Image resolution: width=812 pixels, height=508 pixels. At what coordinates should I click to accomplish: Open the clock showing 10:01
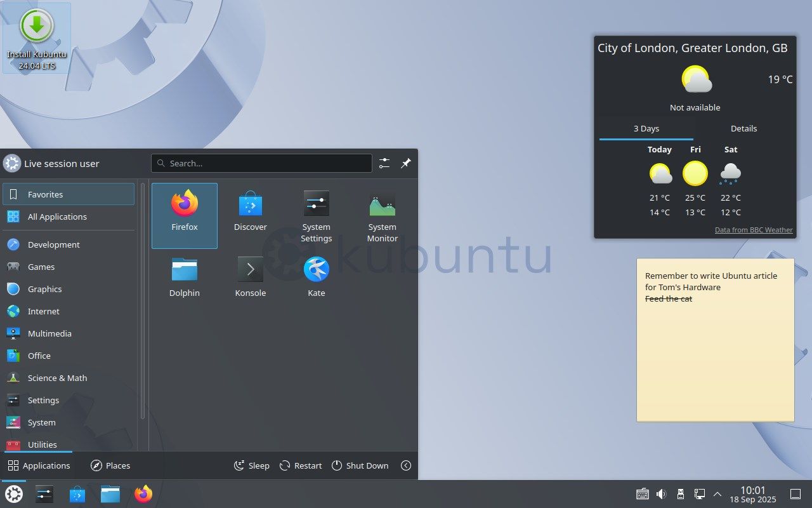[753, 494]
